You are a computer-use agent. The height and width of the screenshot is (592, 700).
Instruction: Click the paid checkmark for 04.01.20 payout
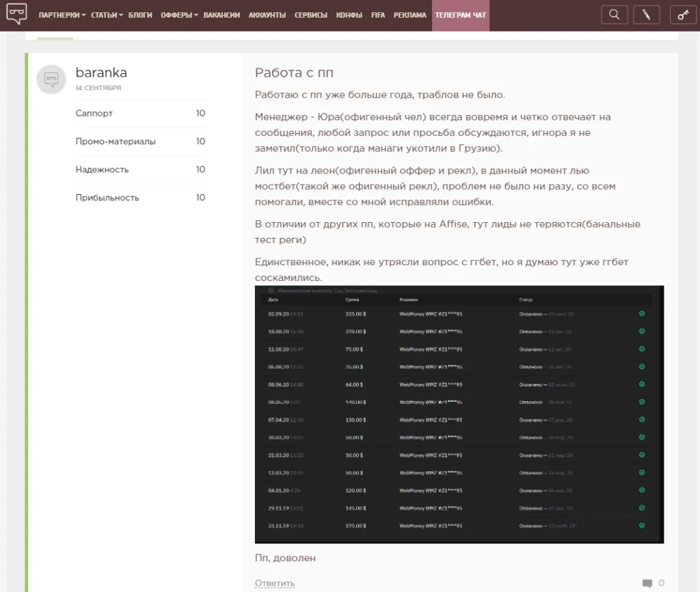(642, 490)
